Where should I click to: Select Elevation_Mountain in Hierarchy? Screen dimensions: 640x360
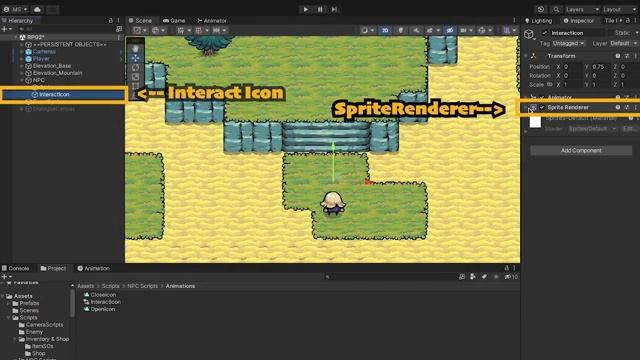58,73
